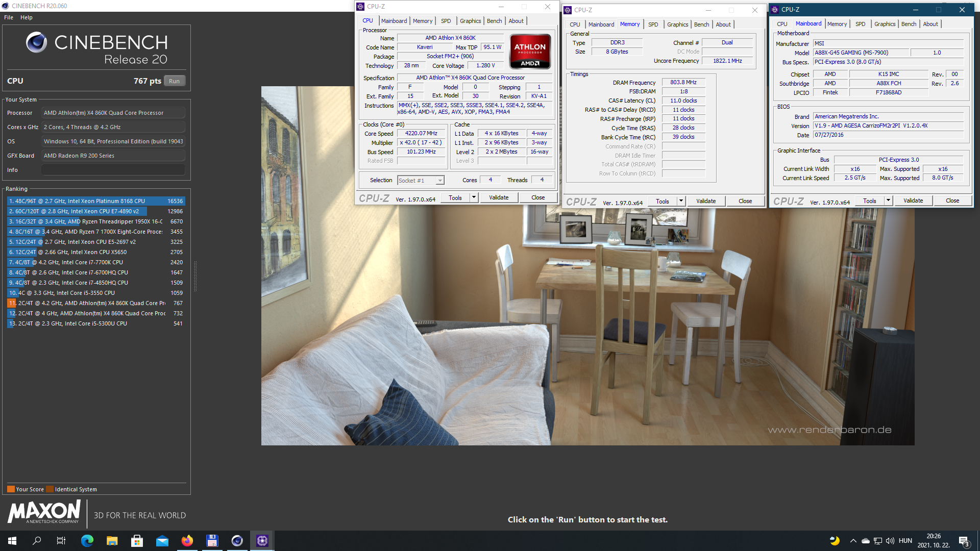Screen dimensions: 980x551
Task: Click Validate in the CPU tab window
Action: click(499, 198)
